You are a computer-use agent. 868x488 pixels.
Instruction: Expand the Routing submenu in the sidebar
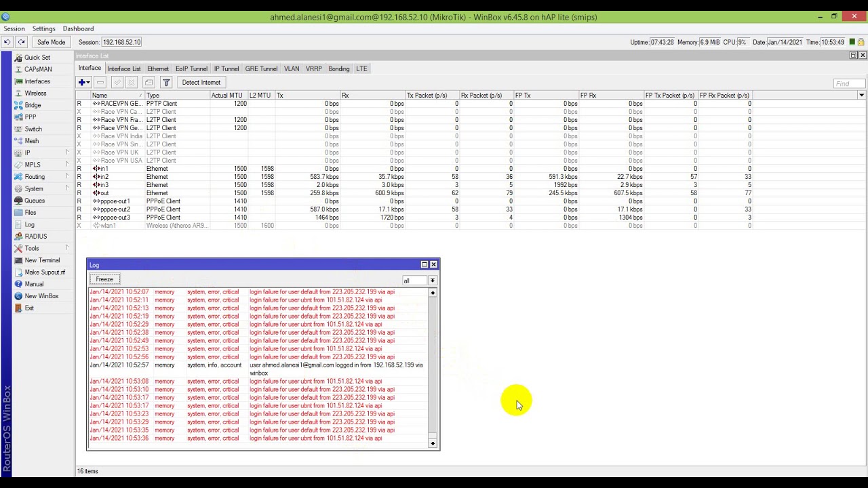pyautogui.click(x=41, y=177)
